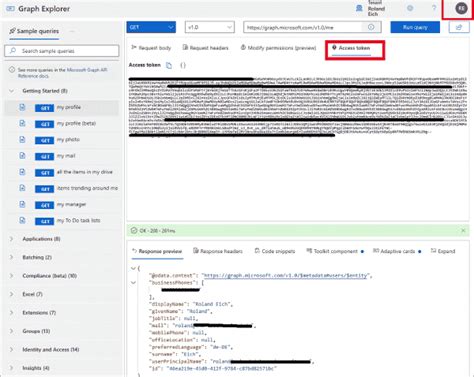Click the document icon beside my manager
474x377 pixels.
click(22, 204)
